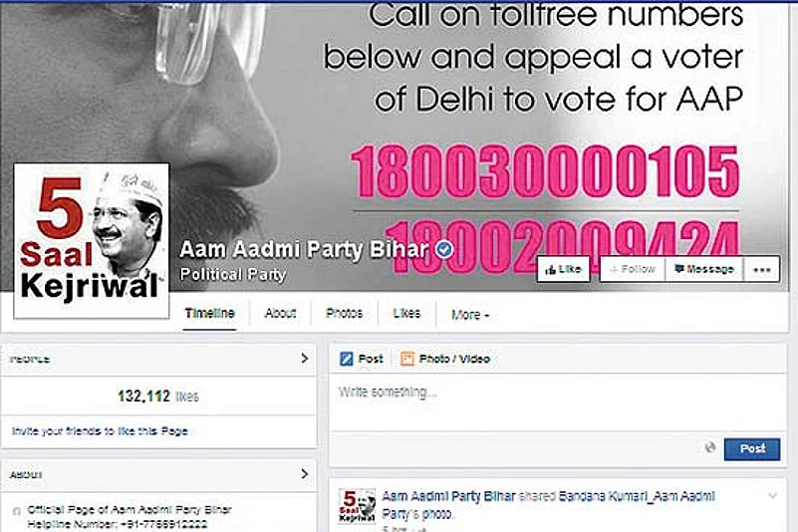Click the pencil Post icon in composer
The image size is (798, 532).
click(x=346, y=359)
